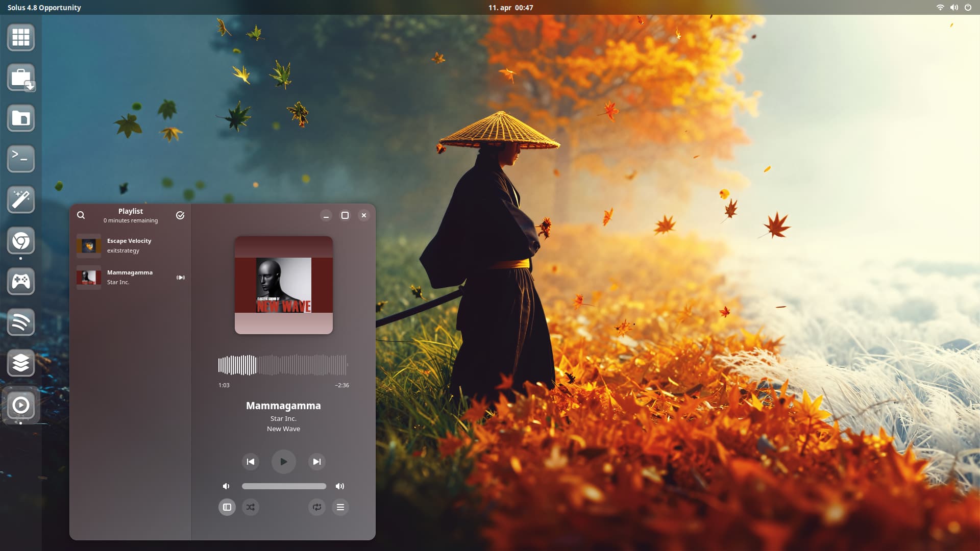Image resolution: width=980 pixels, height=551 pixels.
Task: Click the New Wave album cover art
Action: click(x=283, y=285)
